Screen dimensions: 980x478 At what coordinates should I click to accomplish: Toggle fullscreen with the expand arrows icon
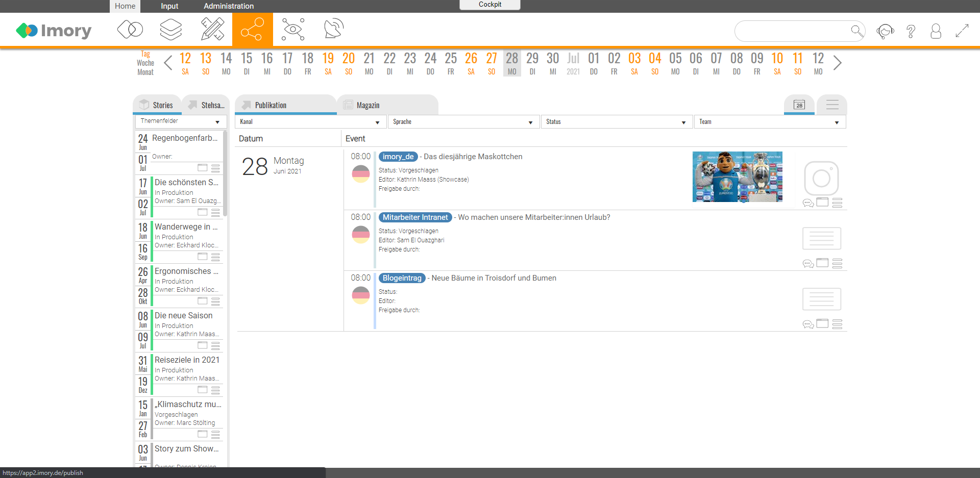coord(962,32)
